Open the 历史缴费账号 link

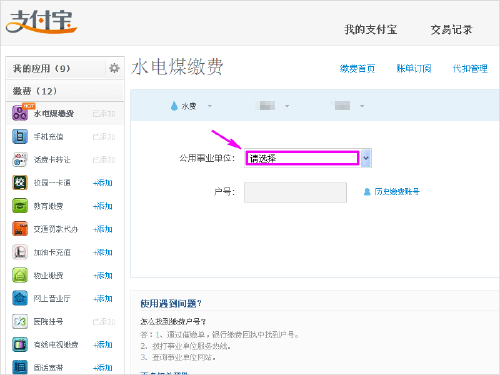397,192
